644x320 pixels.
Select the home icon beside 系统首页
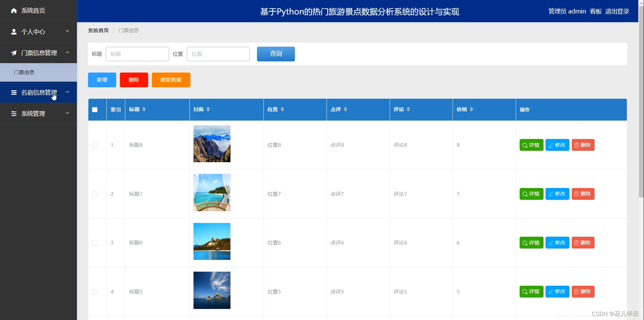[x=14, y=11]
